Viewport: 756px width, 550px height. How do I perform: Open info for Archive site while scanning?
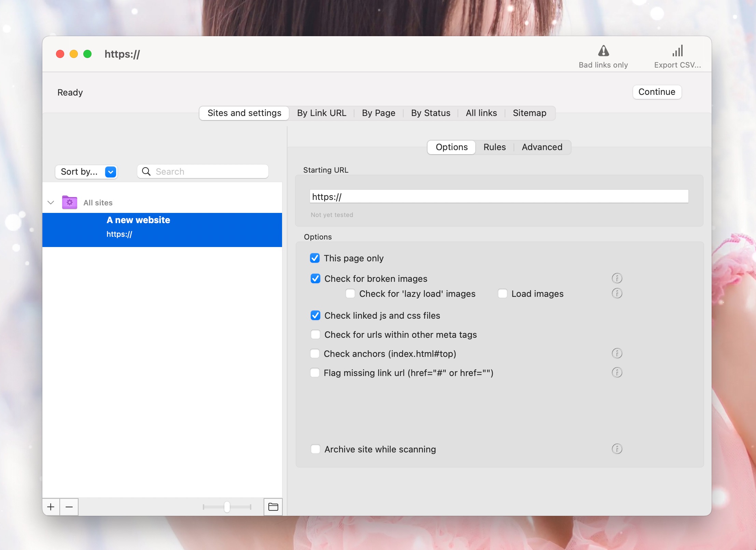click(617, 449)
